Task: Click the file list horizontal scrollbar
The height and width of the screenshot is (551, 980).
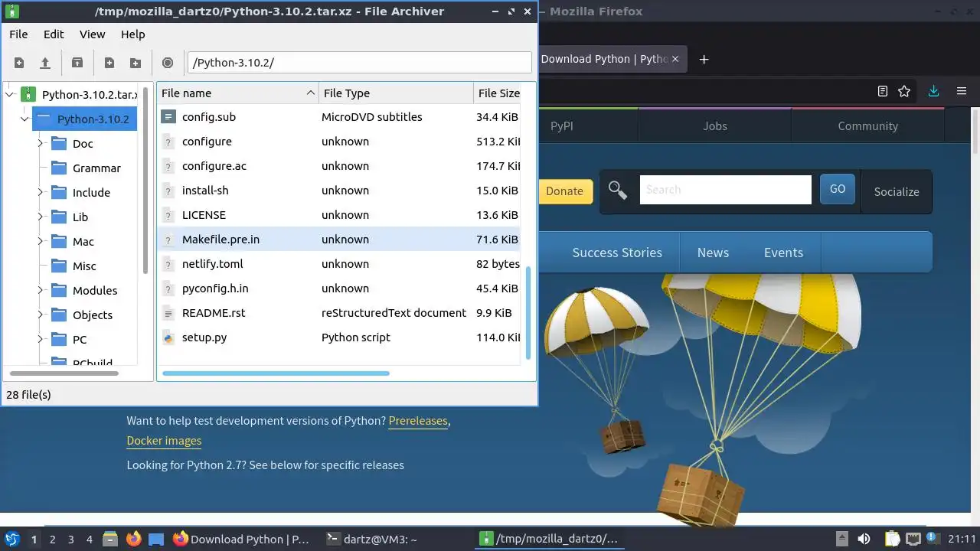Action: [x=276, y=373]
